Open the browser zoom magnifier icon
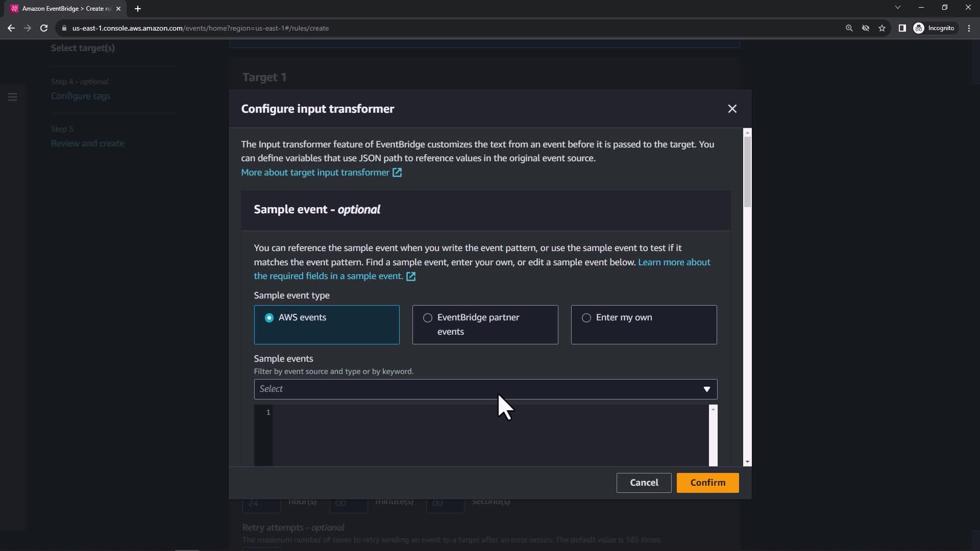 click(x=849, y=28)
